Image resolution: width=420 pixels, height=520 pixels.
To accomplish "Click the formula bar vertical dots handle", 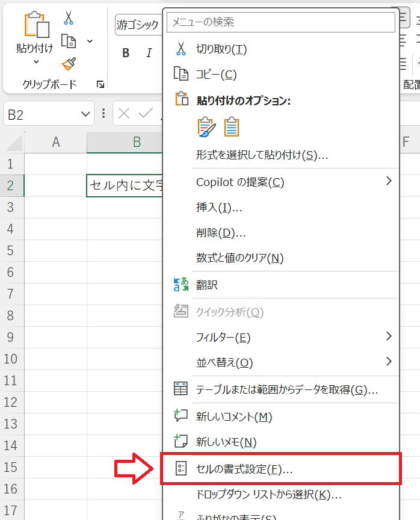I will click(103, 114).
